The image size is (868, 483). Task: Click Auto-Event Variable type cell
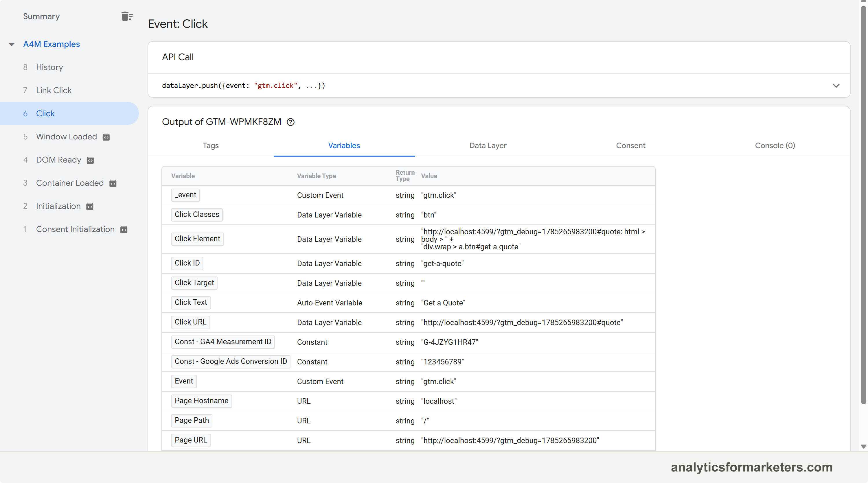tap(330, 303)
